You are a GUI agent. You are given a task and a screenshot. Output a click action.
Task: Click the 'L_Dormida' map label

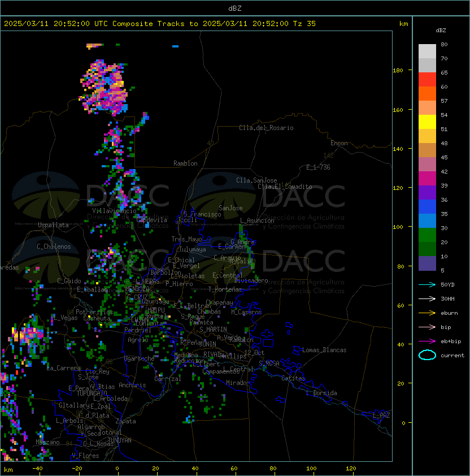[x=321, y=393]
